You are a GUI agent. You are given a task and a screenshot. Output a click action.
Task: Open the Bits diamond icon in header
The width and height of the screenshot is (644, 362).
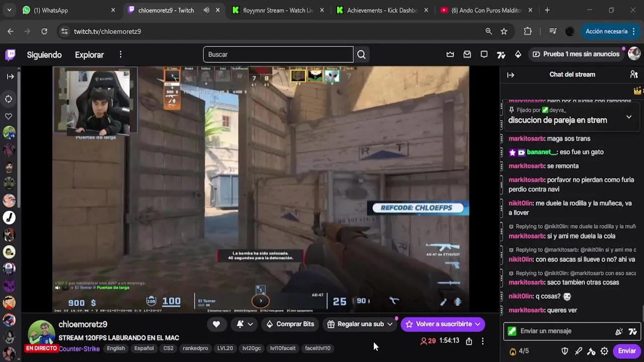[518, 54]
